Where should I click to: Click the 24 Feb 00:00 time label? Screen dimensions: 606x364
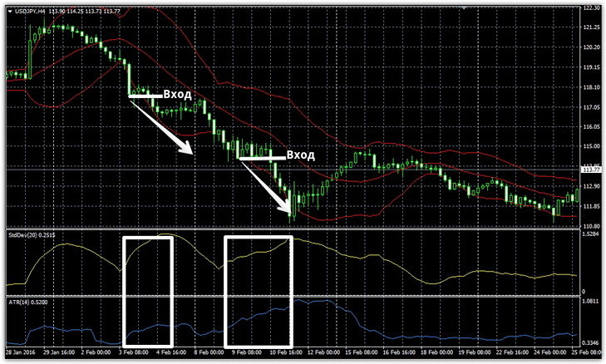pos(549,352)
